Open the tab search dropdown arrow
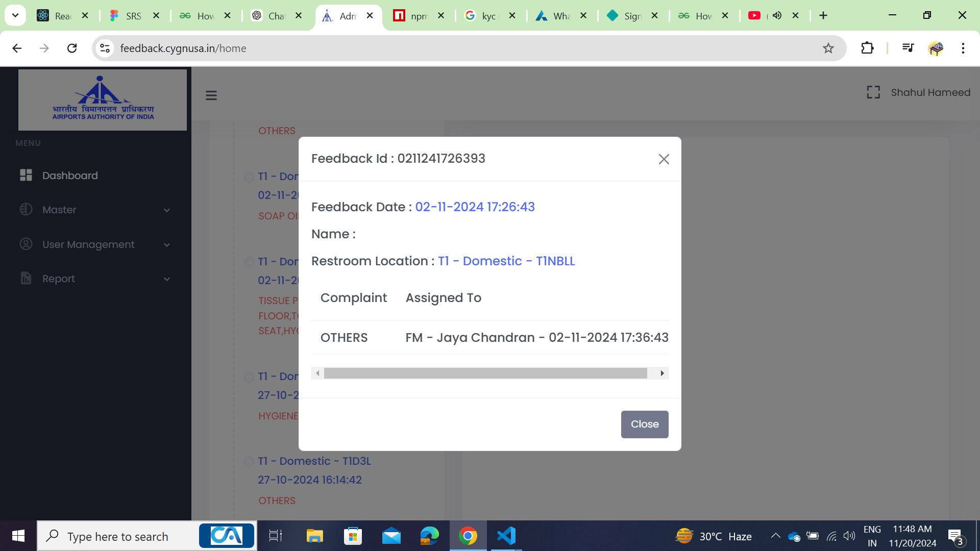The width and height of the screenshot is (980, 551). tap(15, 15)
